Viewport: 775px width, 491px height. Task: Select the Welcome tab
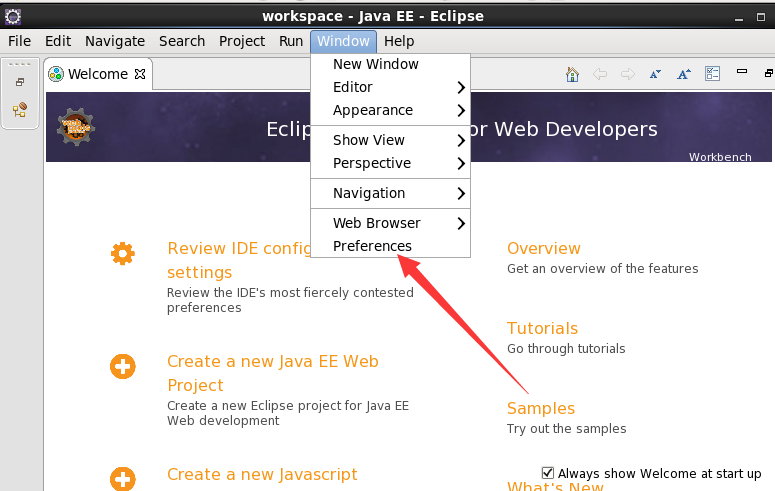coord(97,74)
